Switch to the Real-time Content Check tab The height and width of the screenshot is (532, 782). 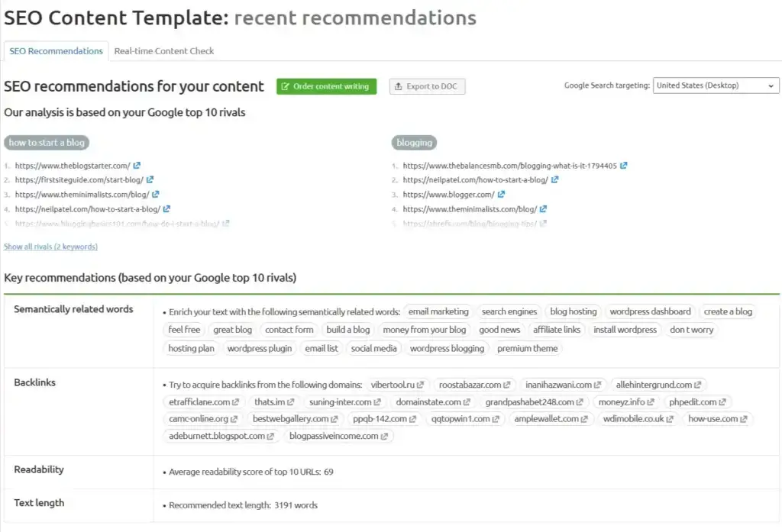tap(163, 51)
